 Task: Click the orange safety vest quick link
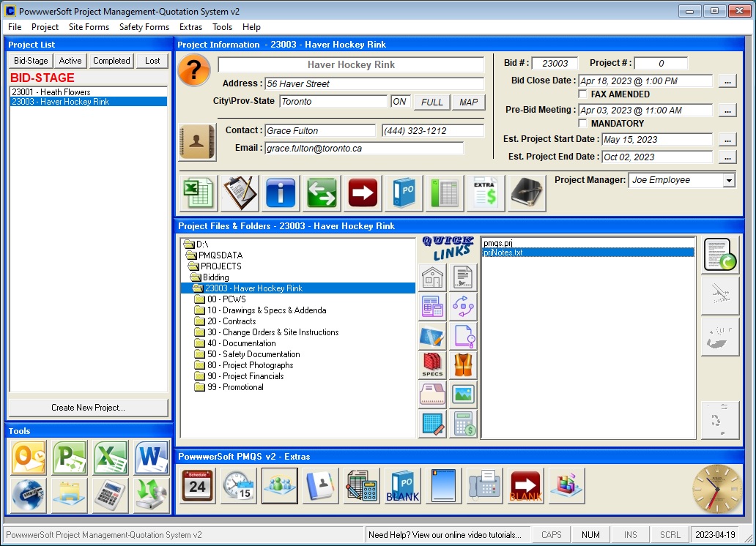[x=463, y=364]
